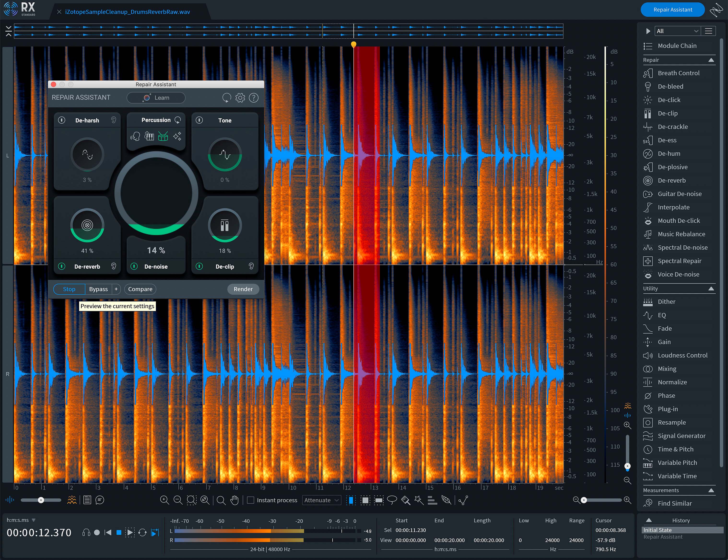Zoom to selection in the toolbar
The height and width of the screenshot is (560, 728).
coord(192,500)
